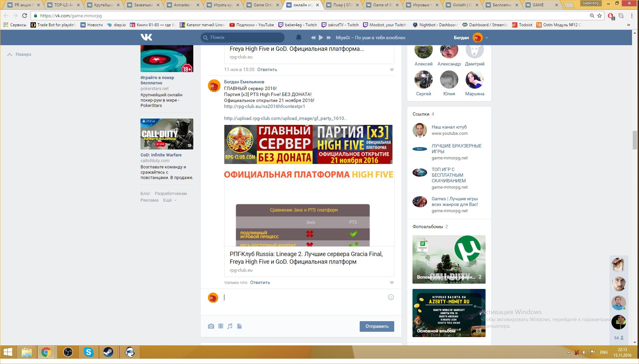This screenshot has height=364, width=639.
Task: Attach audio with music note icon
Action: (x=230, y=326)
